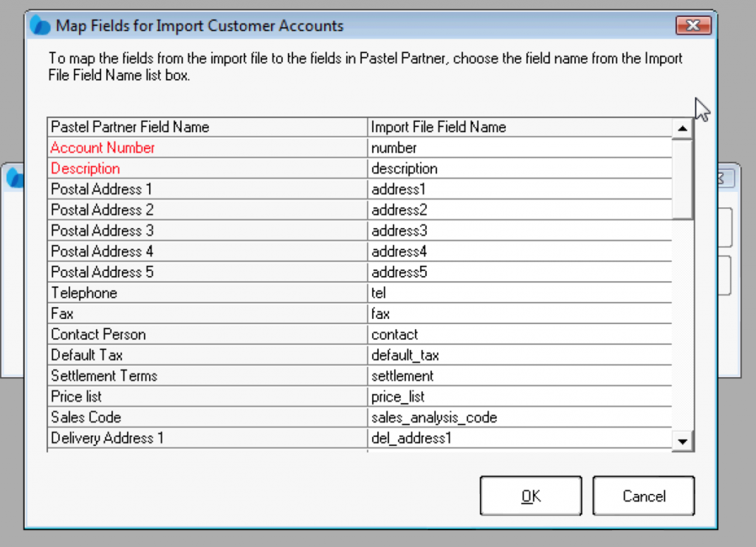Close the Map Fields dialog

[693, 25]
